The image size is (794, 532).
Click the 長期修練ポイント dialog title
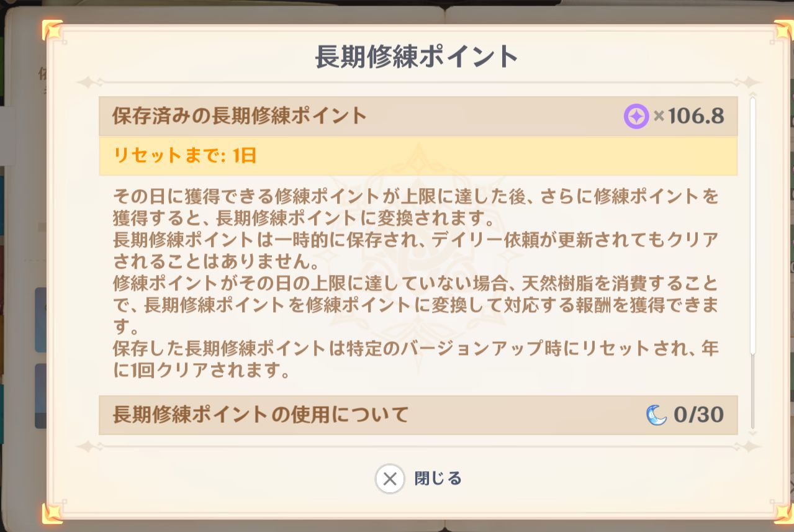coord(417,57)
